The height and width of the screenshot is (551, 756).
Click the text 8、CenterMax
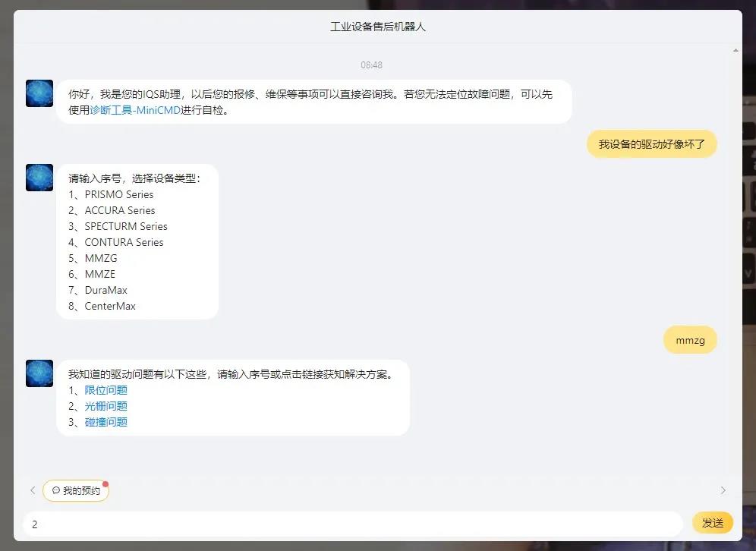coord(102,306)
